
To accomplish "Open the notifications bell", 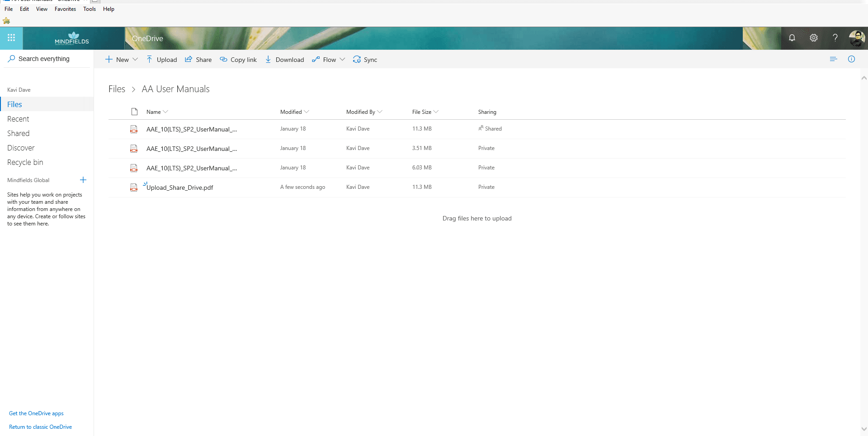I will (792, 38).
